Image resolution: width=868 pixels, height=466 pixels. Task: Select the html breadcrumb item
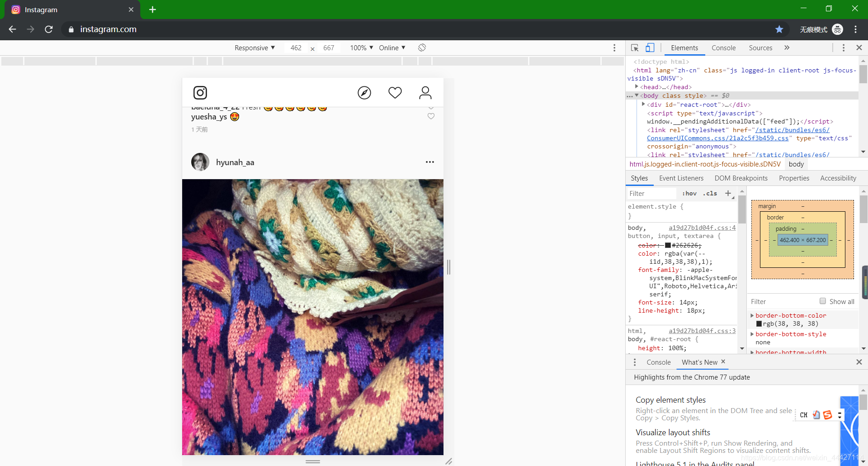click(x=705, y=164)
